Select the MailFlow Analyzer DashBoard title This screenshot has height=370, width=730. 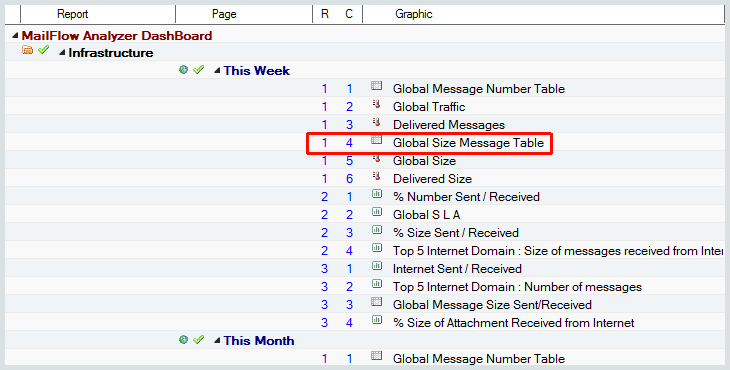pos(117,35)
